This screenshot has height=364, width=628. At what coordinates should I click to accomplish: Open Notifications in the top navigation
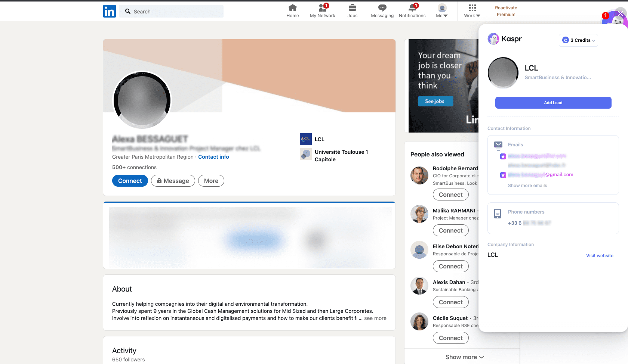pos(412,11)
